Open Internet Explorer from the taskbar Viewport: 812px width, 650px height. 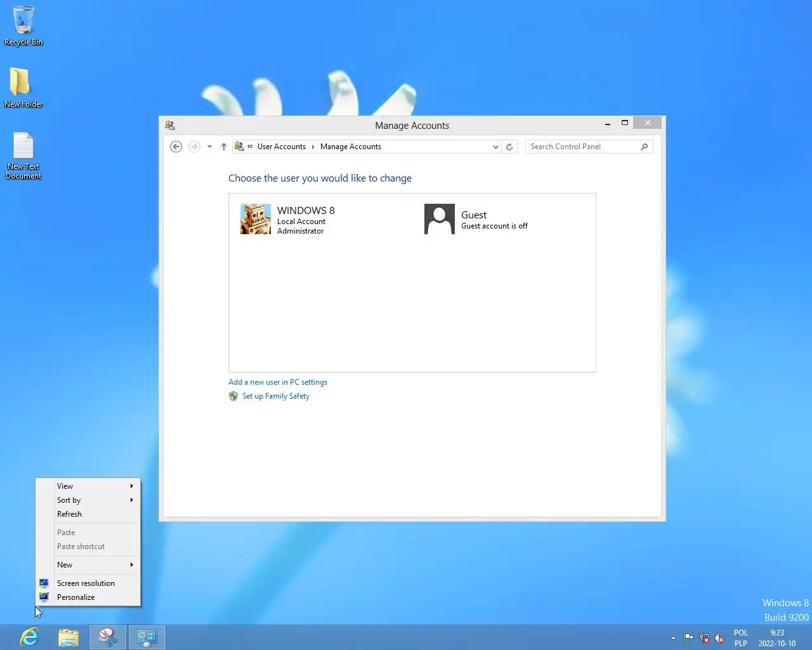pos(29,637)
